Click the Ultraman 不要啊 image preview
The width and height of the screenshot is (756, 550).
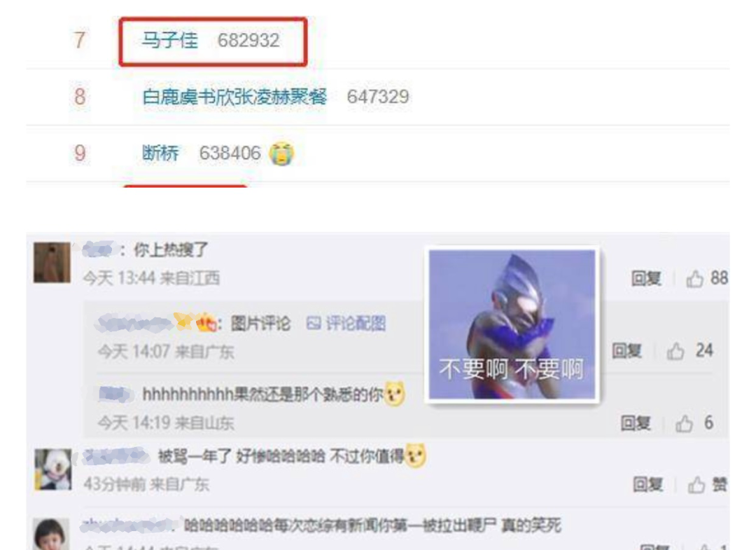pos(512,324)
